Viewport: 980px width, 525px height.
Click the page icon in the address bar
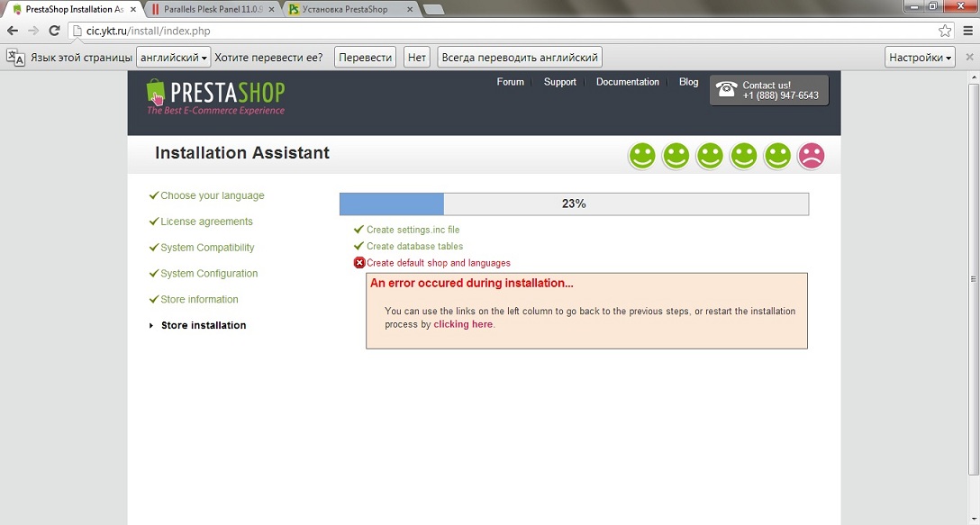pos(77,31)
